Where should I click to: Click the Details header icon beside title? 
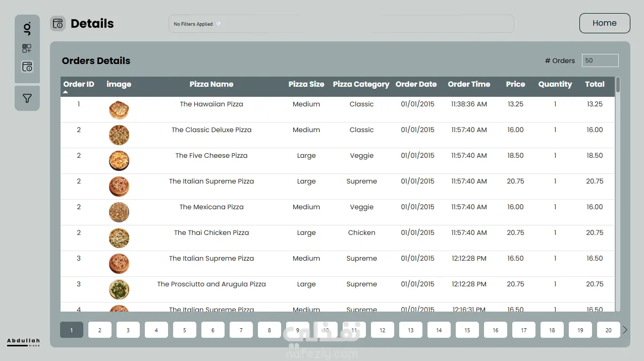coord(58,24)
